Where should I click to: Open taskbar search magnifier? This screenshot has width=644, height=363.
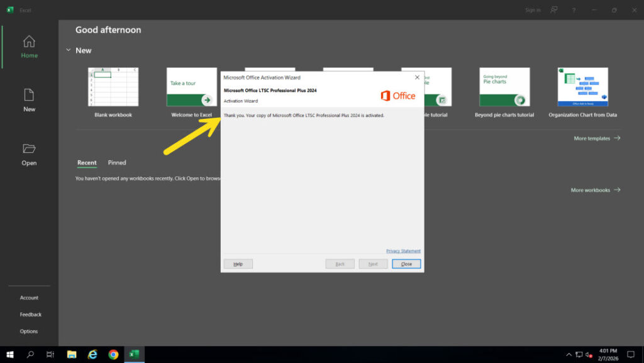click(x=30, y=354)
